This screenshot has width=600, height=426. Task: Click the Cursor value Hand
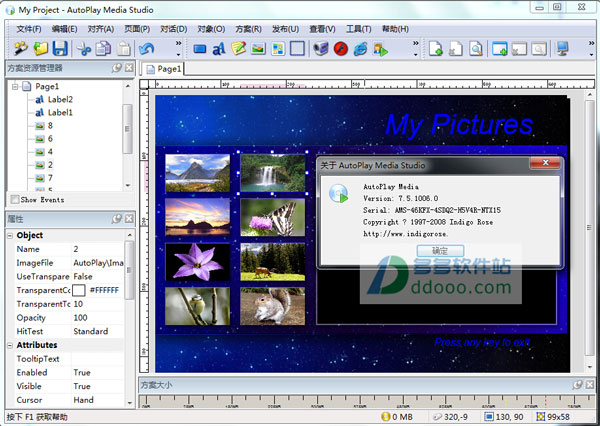(98, 400)
